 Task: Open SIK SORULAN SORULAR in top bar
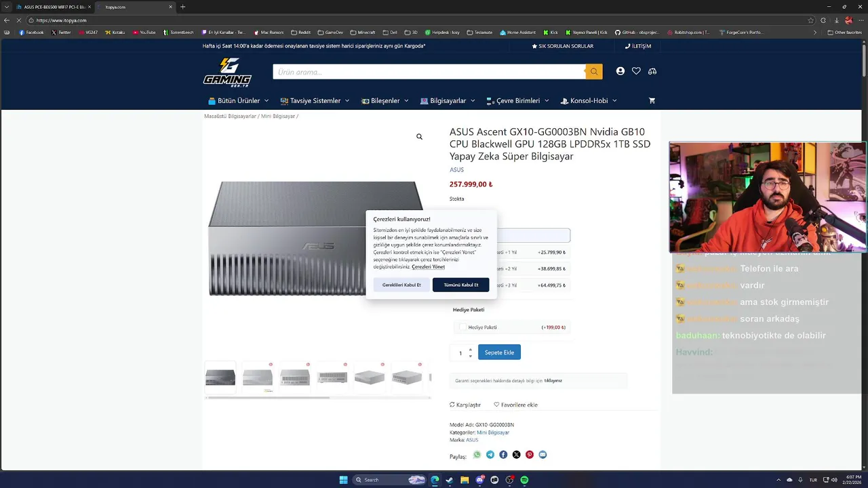[563, 46]
